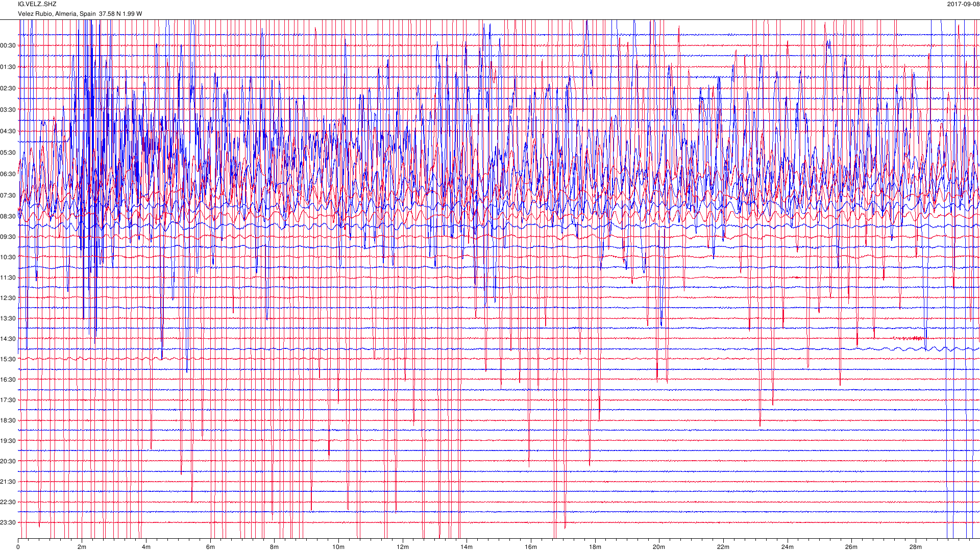The image size is (980, 551).
Task: Click the station code IG.VELZ..SHZ
Action: pos(37,4)
